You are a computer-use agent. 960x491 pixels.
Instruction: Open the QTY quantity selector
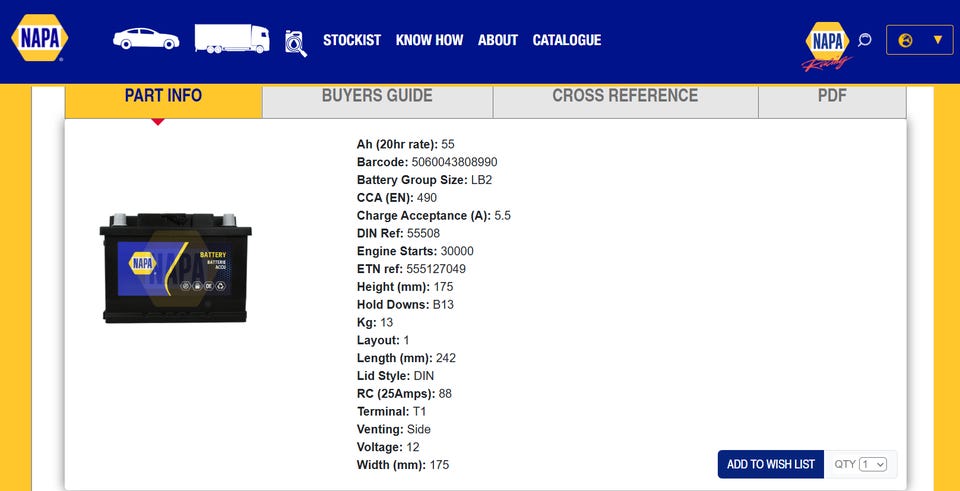tap(872, 464)
